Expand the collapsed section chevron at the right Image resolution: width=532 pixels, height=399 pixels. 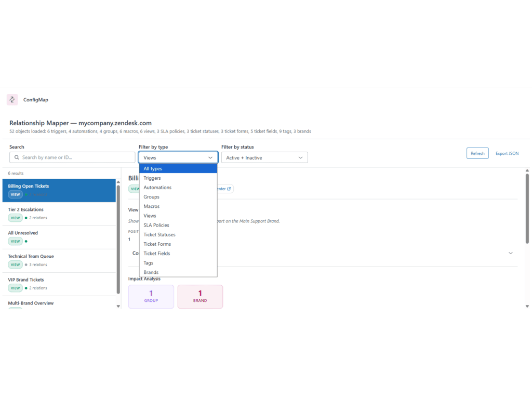pyautogui.click(x=510, y=253)
